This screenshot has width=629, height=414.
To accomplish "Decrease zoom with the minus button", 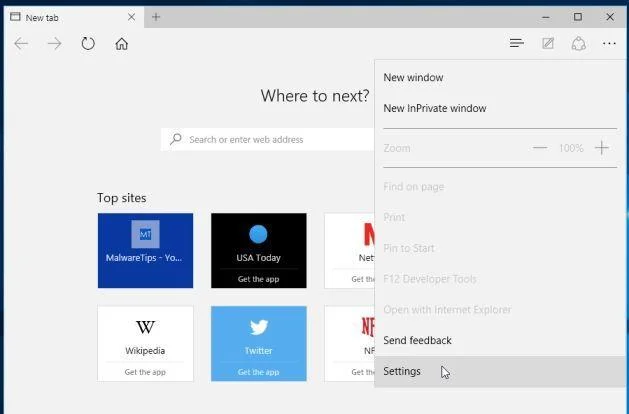I will click(540, 148).
